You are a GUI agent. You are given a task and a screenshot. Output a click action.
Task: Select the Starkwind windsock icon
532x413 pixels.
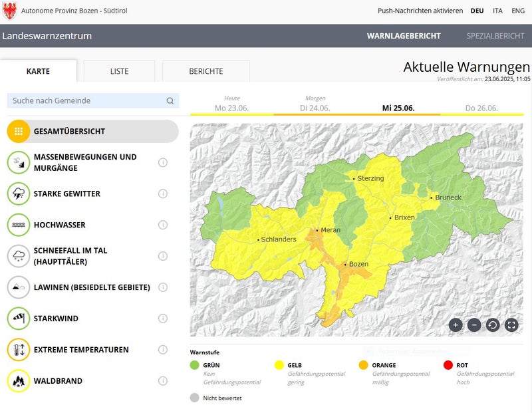(x=19, y=319)
